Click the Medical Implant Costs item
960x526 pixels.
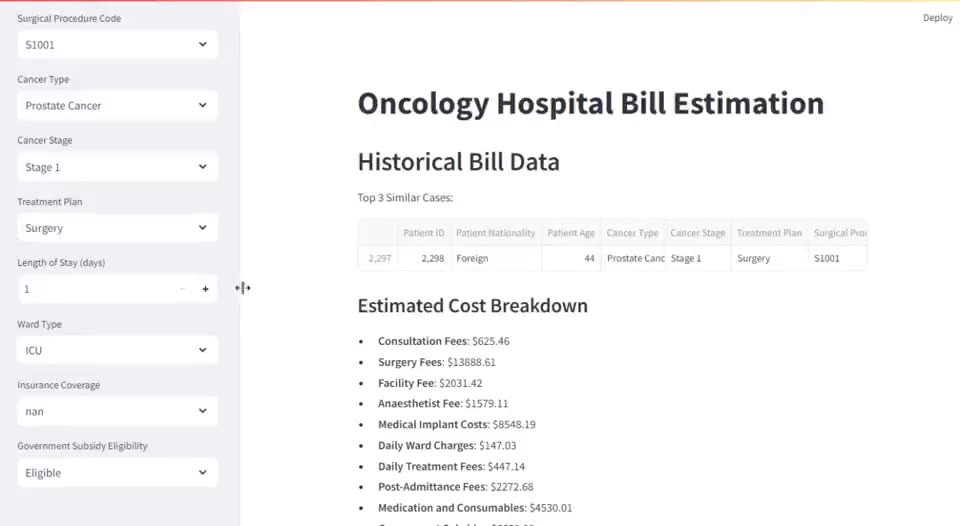point(457,424)
